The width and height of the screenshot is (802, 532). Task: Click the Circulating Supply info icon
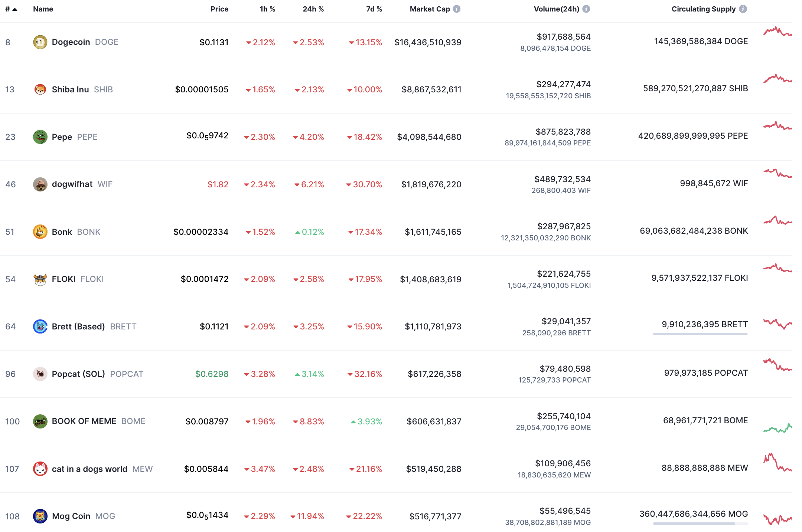pyautogui.click(x=743, y=9)
